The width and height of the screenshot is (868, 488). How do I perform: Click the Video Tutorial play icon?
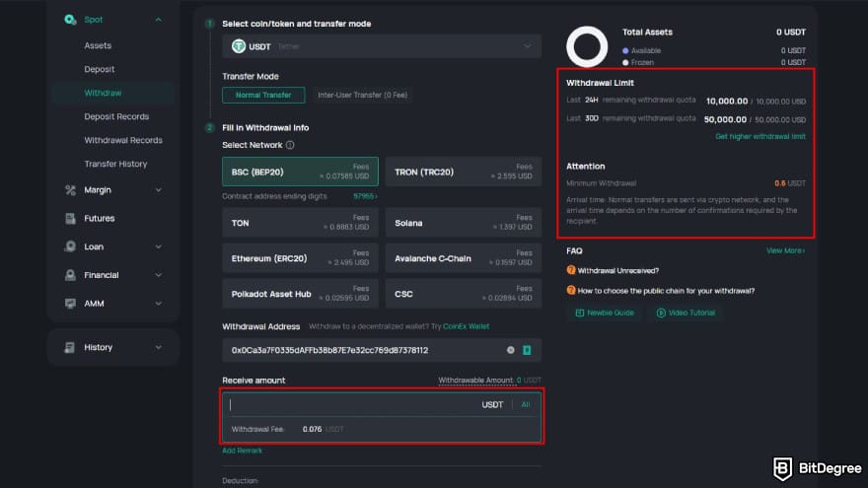coord(661,313)
